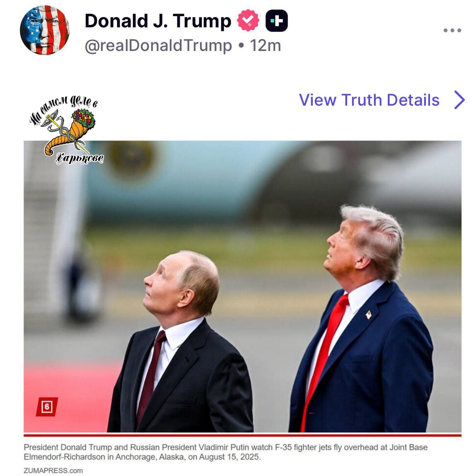476x476 pixels.
Task: Expand details using the right chevron arrow
Action: pyautogui.click(x=459, y=100)
